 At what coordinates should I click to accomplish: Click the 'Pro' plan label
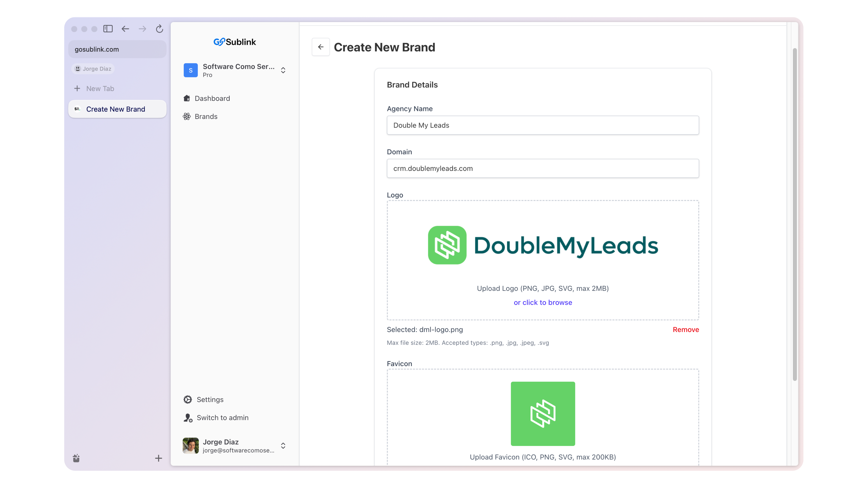point(208,75)
